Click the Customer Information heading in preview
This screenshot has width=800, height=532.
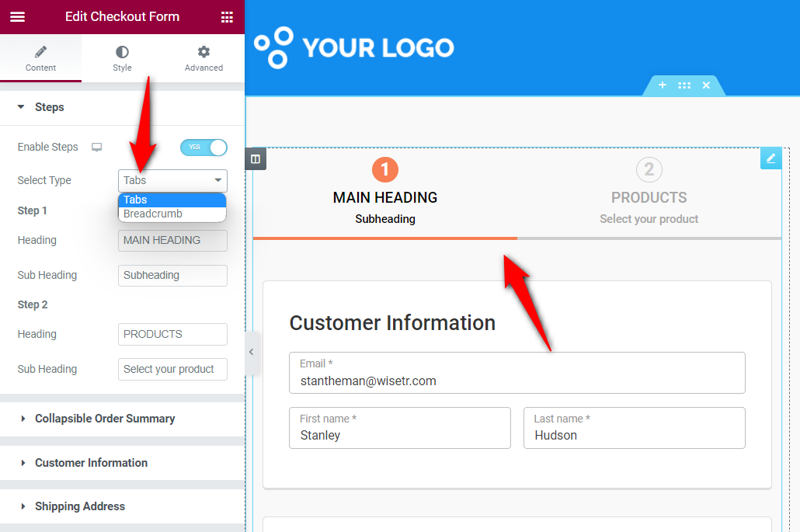[x=392, y=323]
